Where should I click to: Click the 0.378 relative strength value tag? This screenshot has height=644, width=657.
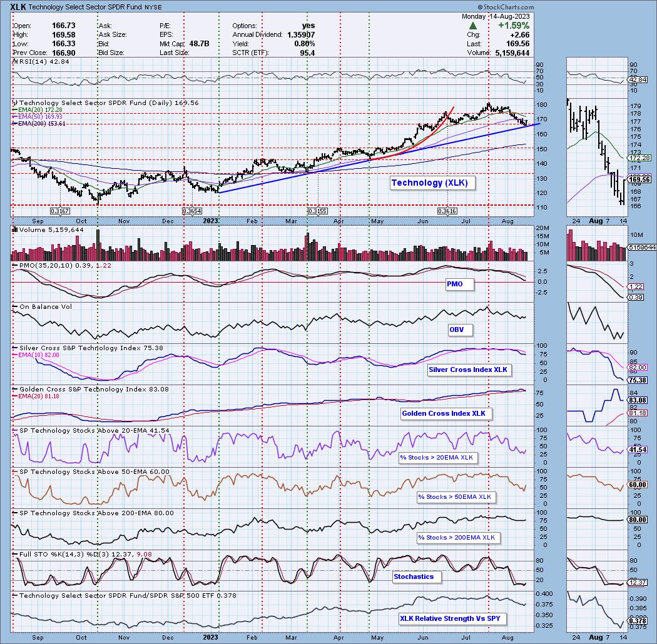coord(638,621)
